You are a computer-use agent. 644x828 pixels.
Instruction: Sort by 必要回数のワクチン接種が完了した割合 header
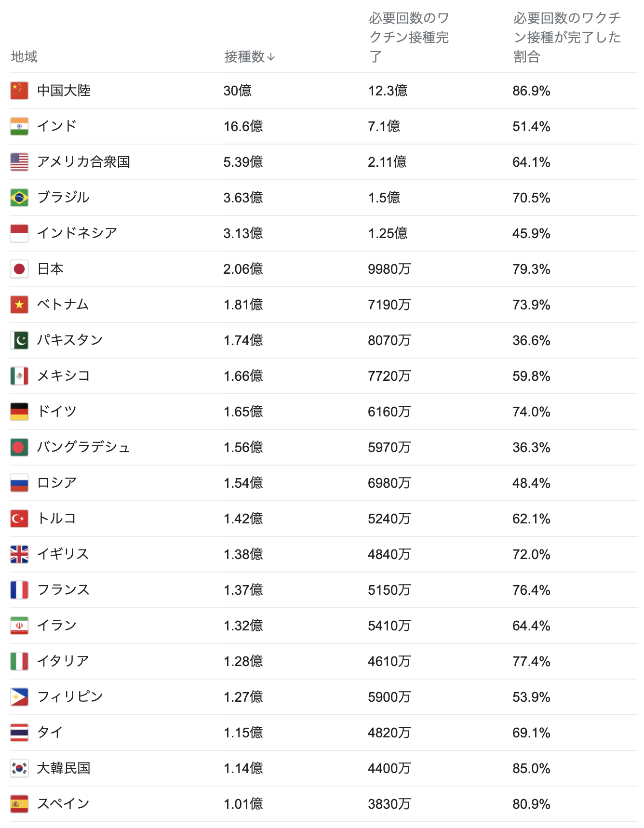(567, 38)
